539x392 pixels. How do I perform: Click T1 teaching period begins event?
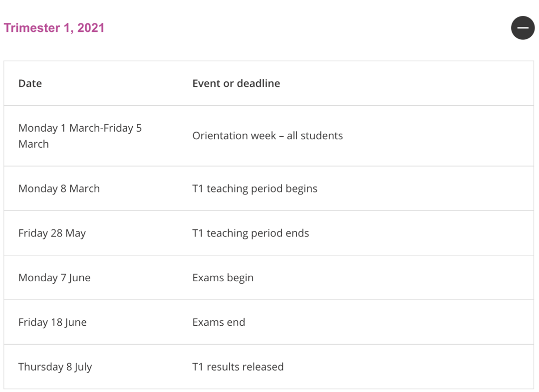pyautogui.click(x=255, y=189)
